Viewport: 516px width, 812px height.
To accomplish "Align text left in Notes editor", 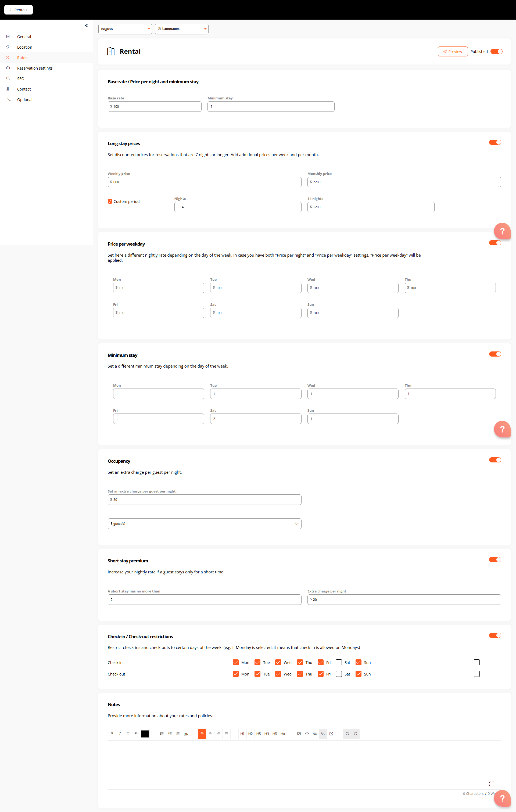I will 202,734.
